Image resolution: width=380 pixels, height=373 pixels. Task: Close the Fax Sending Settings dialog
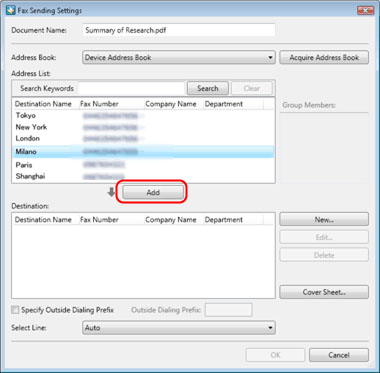365,10
